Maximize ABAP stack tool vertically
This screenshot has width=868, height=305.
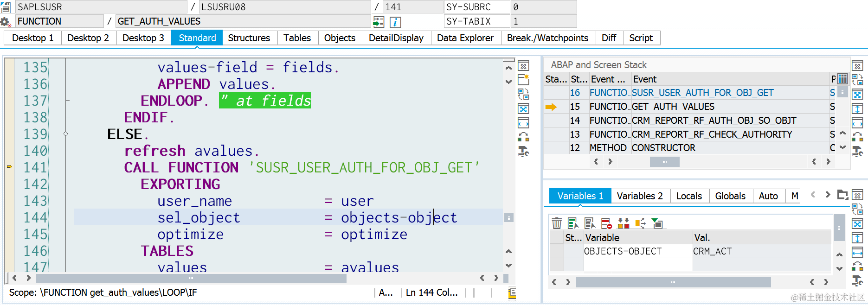[857, 109]
